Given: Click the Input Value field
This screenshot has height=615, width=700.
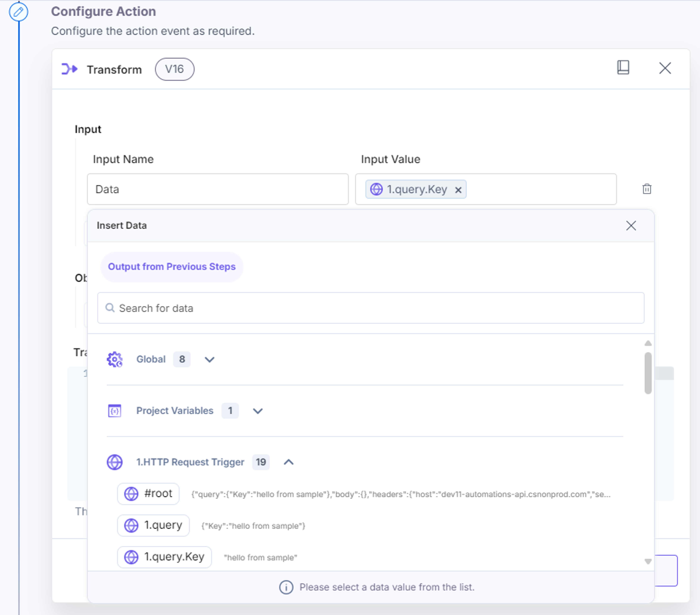Looking at the screenshot, I should 486,189.
